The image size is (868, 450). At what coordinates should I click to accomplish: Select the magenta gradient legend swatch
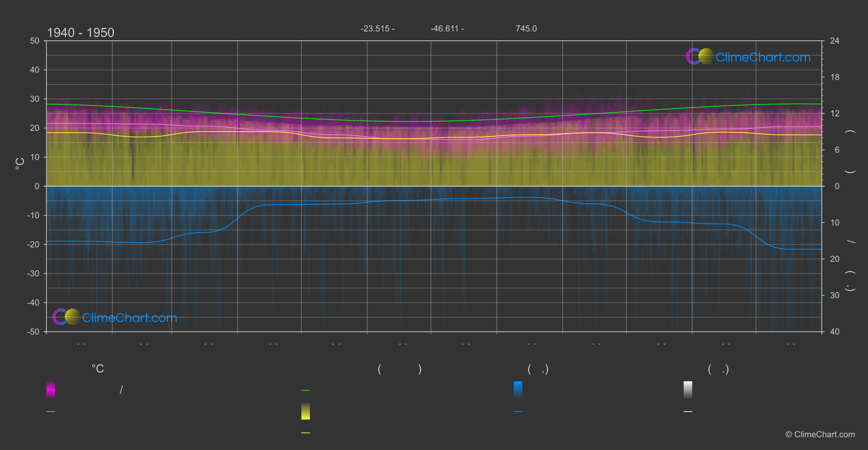tap(51, 389)
